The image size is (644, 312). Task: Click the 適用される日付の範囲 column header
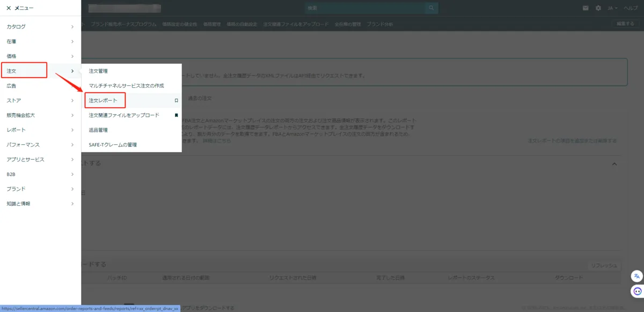click(186, 278)
